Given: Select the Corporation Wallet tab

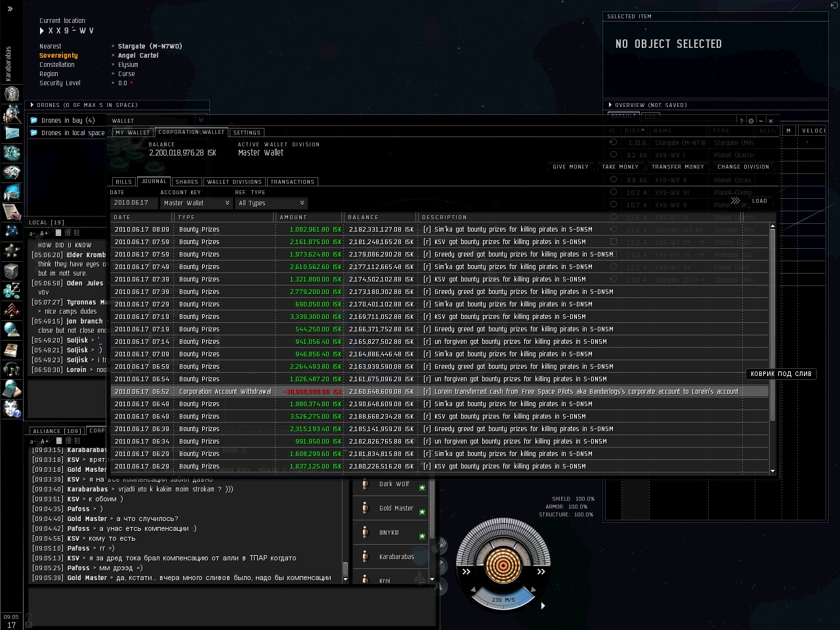Looking at the screenshot, I should (x=192, y=132).
